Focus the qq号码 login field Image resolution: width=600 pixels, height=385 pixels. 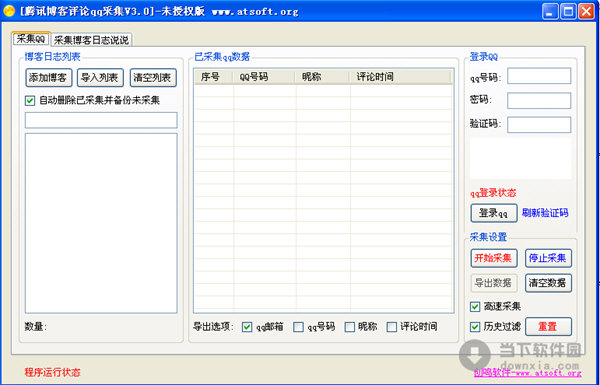(539, 76)
